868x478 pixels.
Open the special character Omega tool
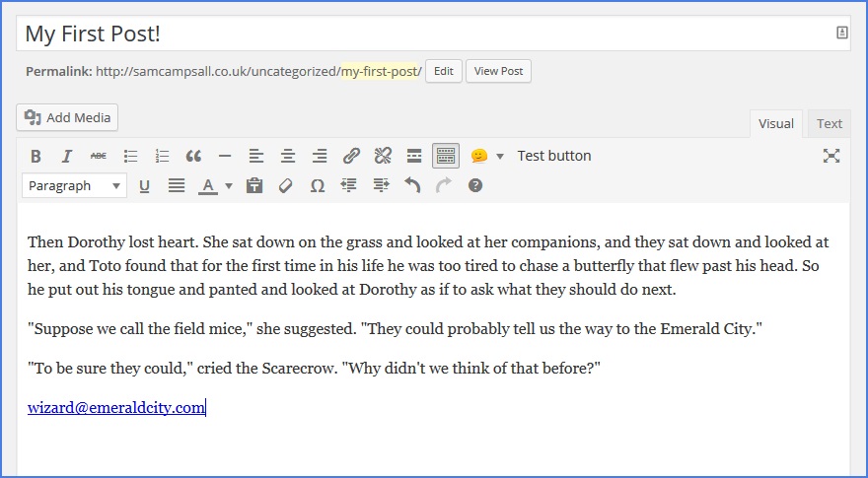[318, 185]
